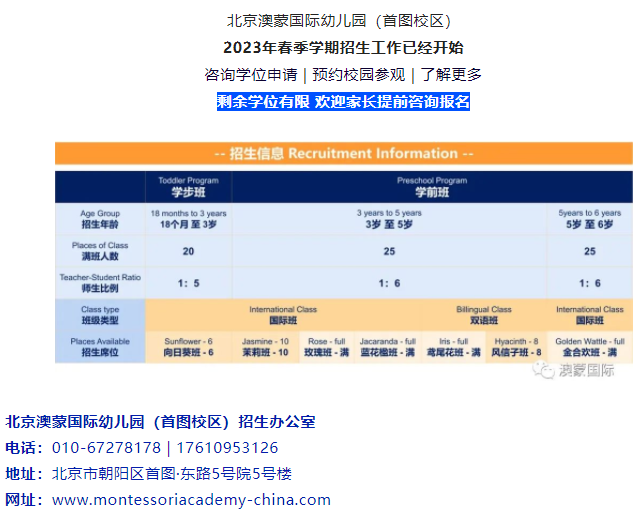Screen dimensions: 640x514
Task: Select the Toddler Program 学步班 column header
Action: [188, 186]
